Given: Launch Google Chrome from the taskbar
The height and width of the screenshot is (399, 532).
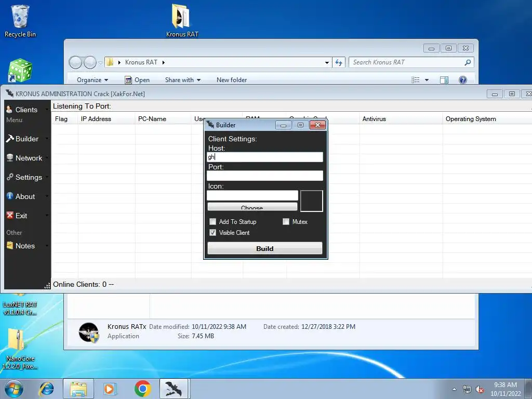Looking at the screenshot, I should (142, 389).
